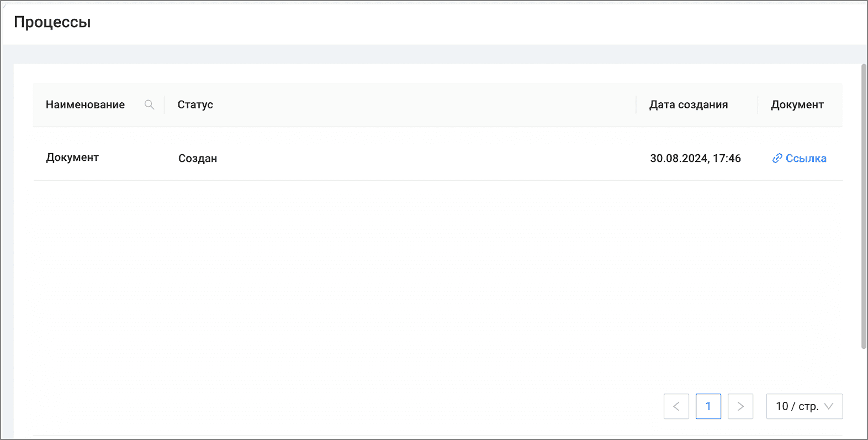Click the Процессы page heading
The image size is (868, 440).
[x=52, y=22]
